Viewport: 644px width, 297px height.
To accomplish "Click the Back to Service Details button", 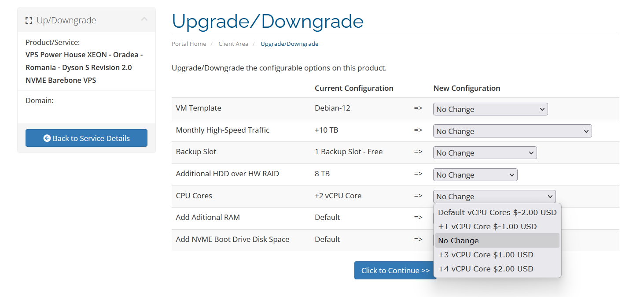I will [x=86, y=138].
